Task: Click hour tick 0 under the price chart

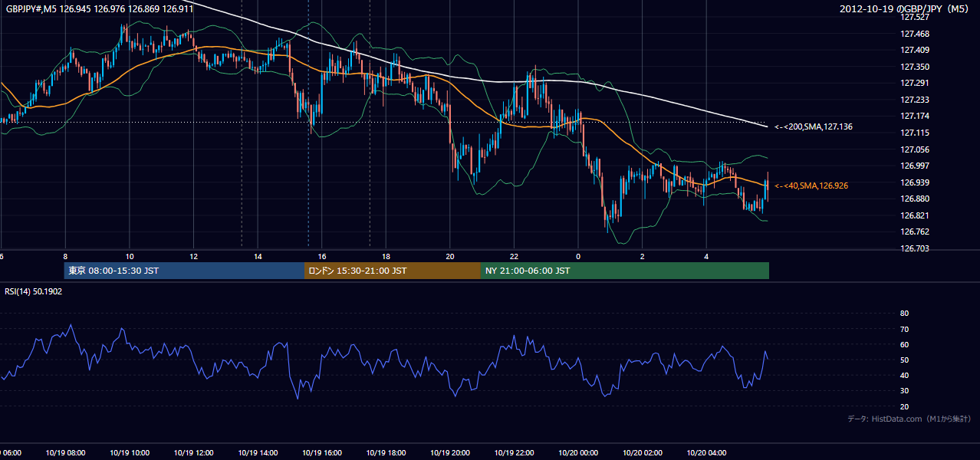Action: (579, 256)
